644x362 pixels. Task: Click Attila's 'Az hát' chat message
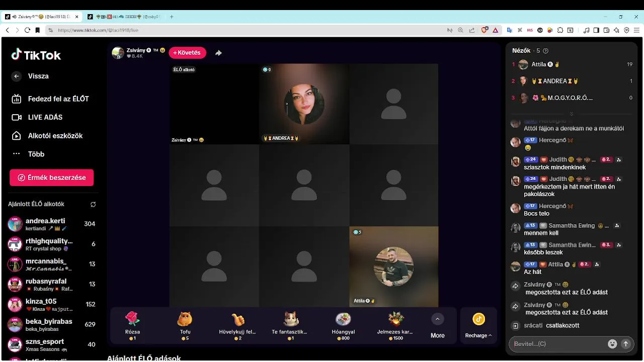[532, 272]
